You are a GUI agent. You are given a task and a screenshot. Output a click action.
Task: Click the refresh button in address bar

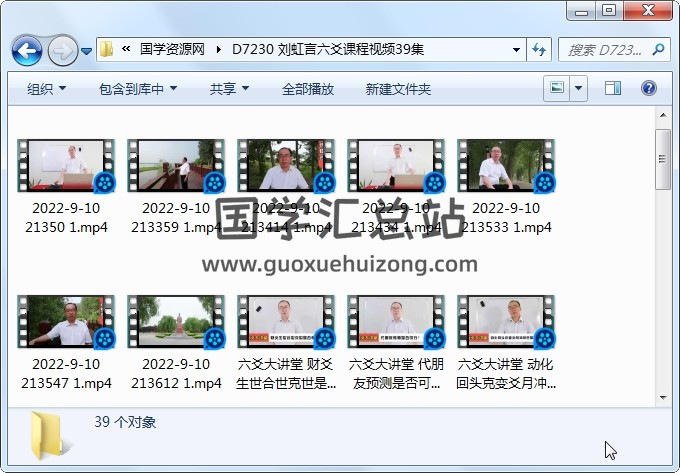click(539, 49)
